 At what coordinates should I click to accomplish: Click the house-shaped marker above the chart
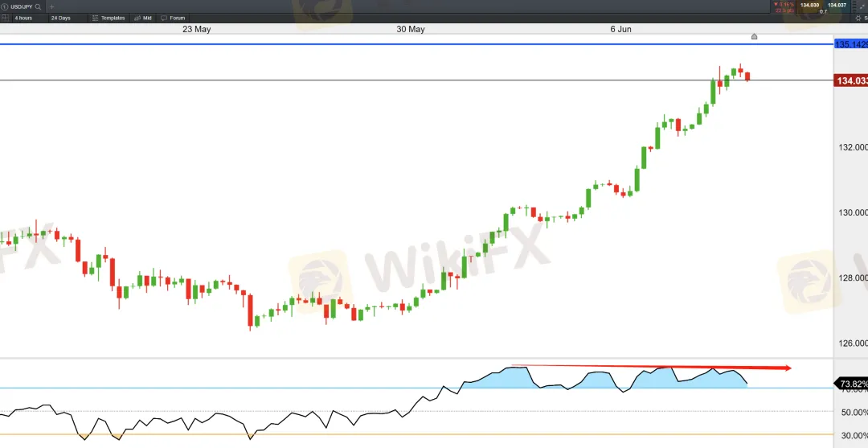tap(754, 36)
